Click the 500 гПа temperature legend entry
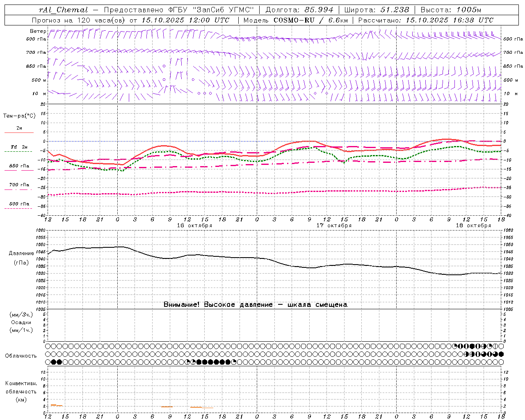The width and height of the screenshot is (525, 420). click(19, 204)
